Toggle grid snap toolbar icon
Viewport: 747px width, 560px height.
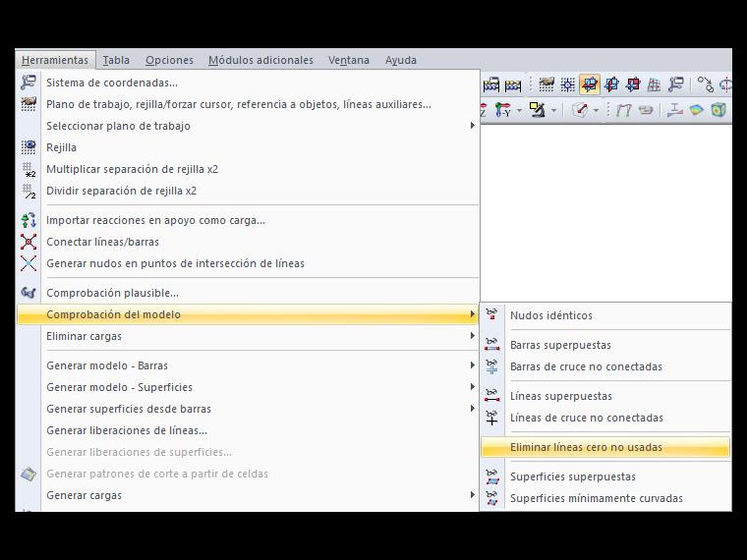[x=567, y=84]
